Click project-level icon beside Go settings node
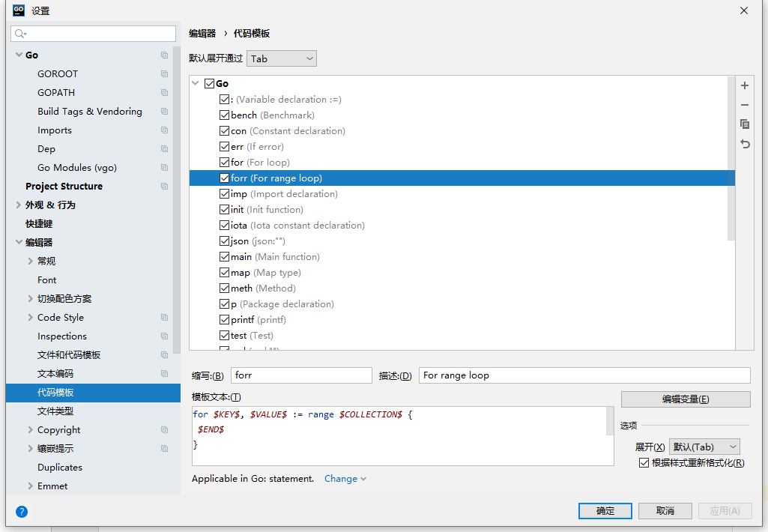768x532 pixels. (x=165, y=55)
